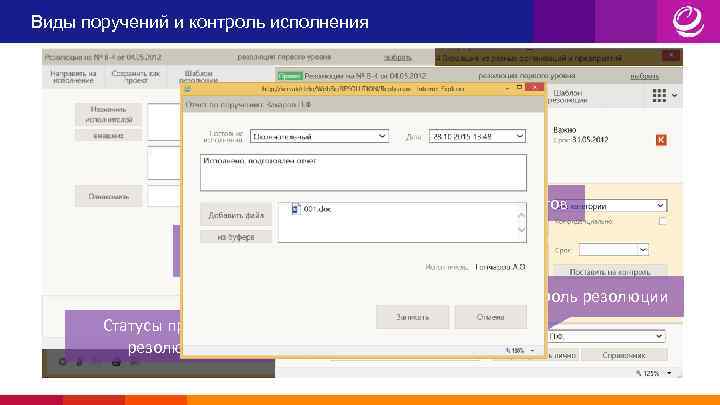
Task: Click 'Назначить исполнителей' button
Action: tap(109, 114)
